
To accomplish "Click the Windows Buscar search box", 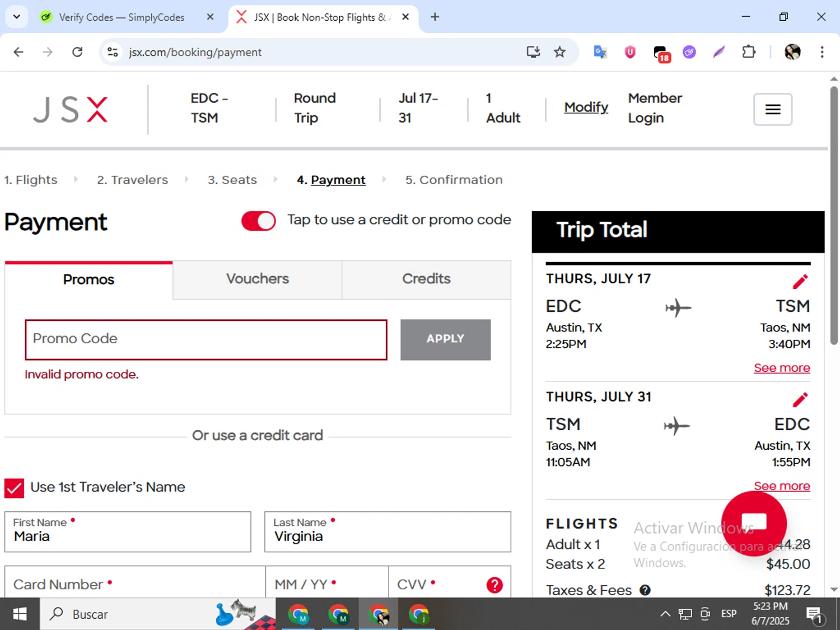I will (x=157, y=614).
